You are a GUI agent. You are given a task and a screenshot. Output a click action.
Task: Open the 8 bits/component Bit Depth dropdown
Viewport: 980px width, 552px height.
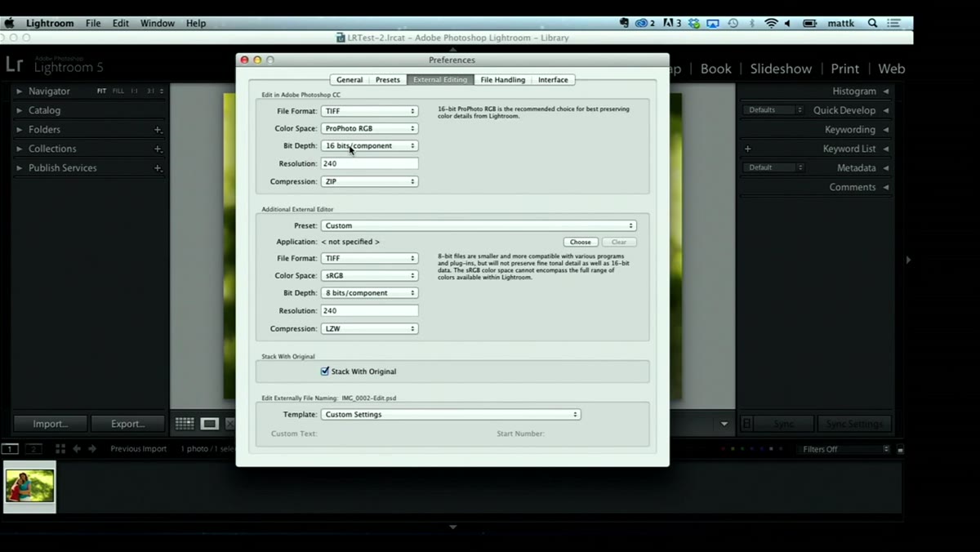(x=369, y=293)
